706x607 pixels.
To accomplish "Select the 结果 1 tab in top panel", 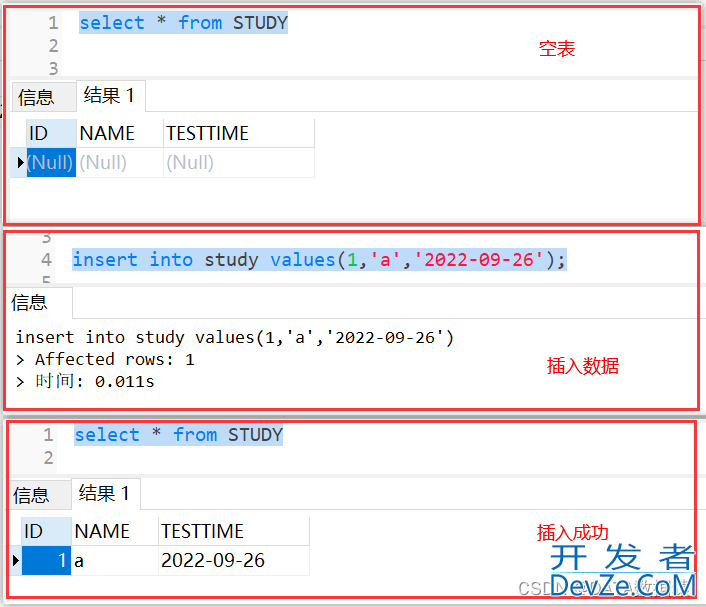I will [x=110, y=96].
